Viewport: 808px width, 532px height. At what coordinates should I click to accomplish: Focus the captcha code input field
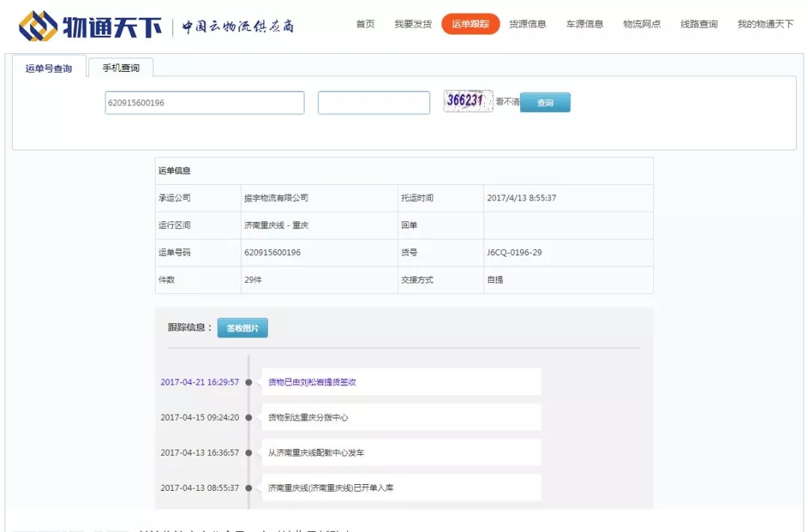point(373,103)
